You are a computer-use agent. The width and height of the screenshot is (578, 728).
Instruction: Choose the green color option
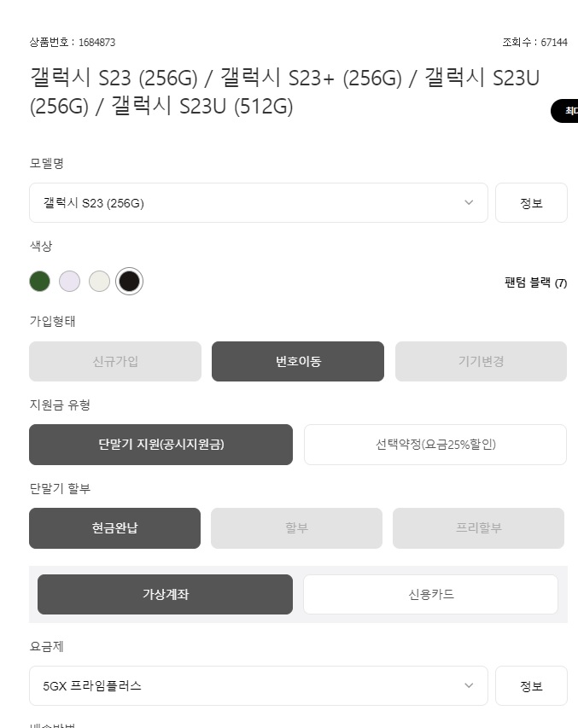39,281
